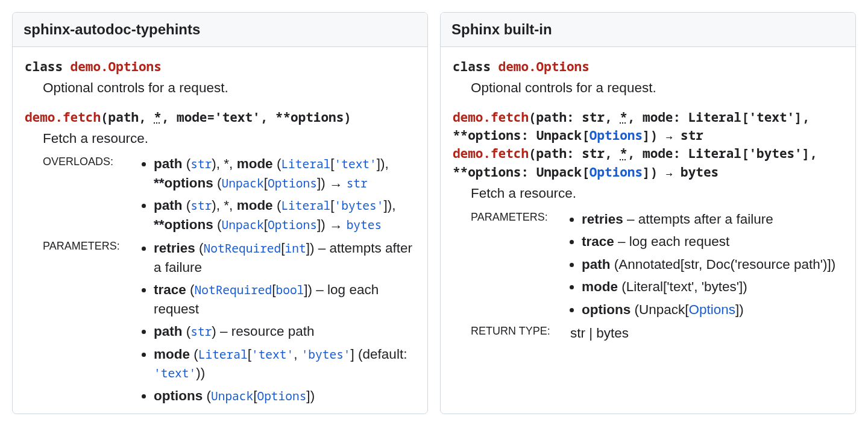Click the 'Sphinx built-in' panel heading

pyautogui.click(x=502, y=30)
